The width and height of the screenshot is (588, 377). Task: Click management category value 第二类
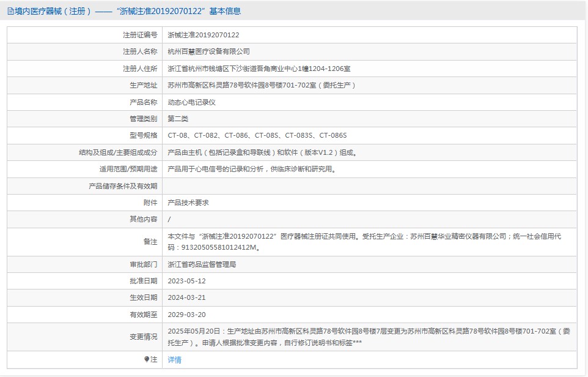tap(178, 119)
